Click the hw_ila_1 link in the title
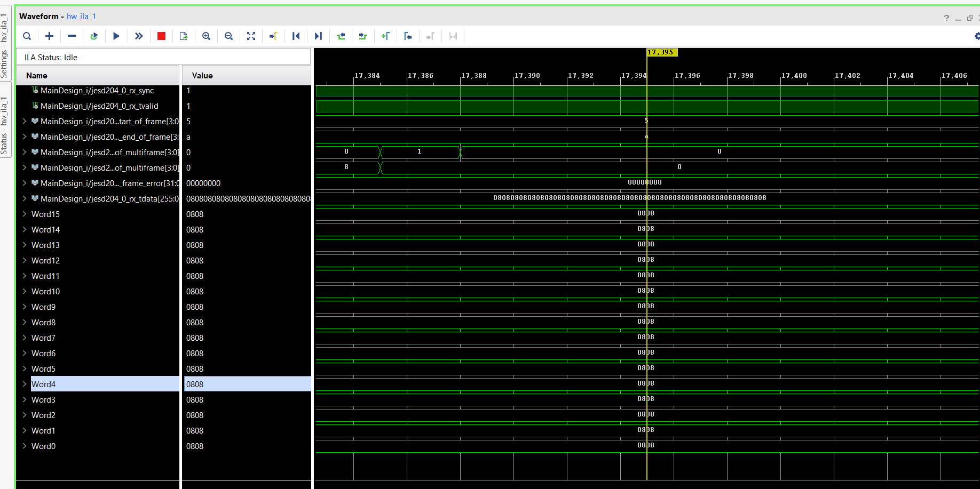The image size is (980, 489). [81, 17]
